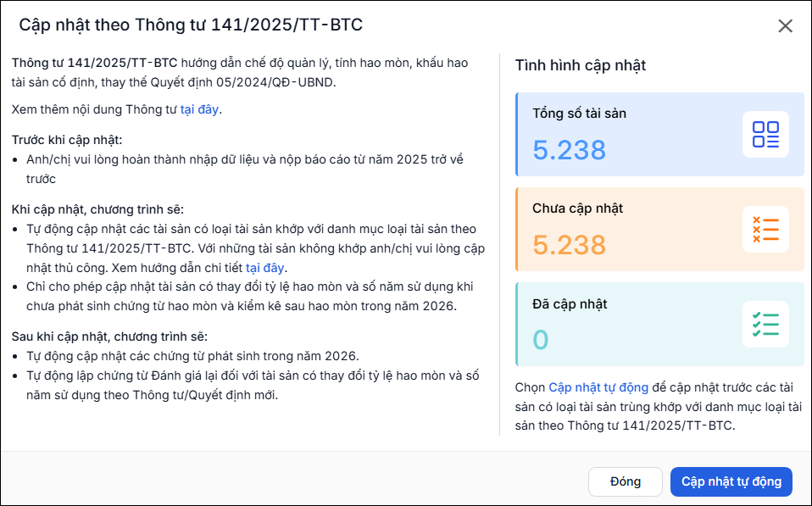
Task: Click the Đóng button
Action: (625, 481)
